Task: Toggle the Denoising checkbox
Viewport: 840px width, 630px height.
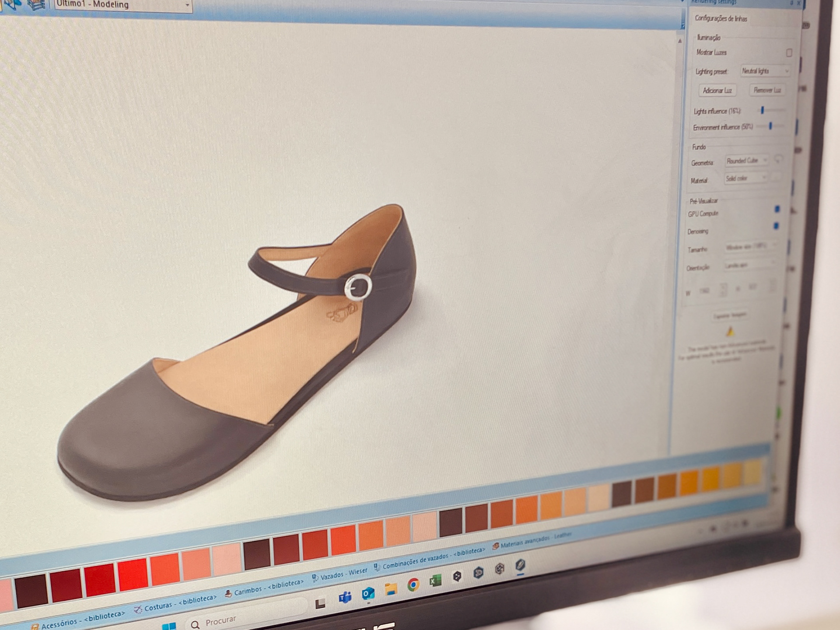Action: click(x=776, y=226)
